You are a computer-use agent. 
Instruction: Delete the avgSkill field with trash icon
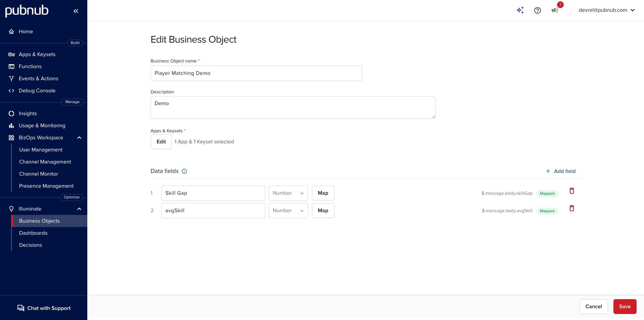(x=571, y=209)
